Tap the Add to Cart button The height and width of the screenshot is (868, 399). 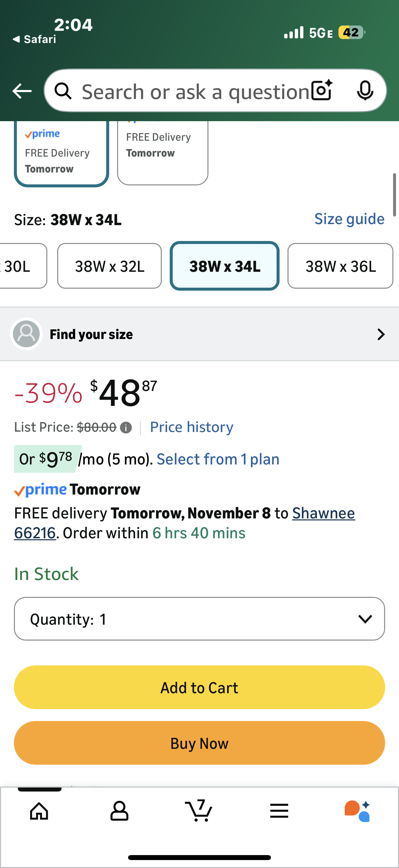(x=199, y=687)
